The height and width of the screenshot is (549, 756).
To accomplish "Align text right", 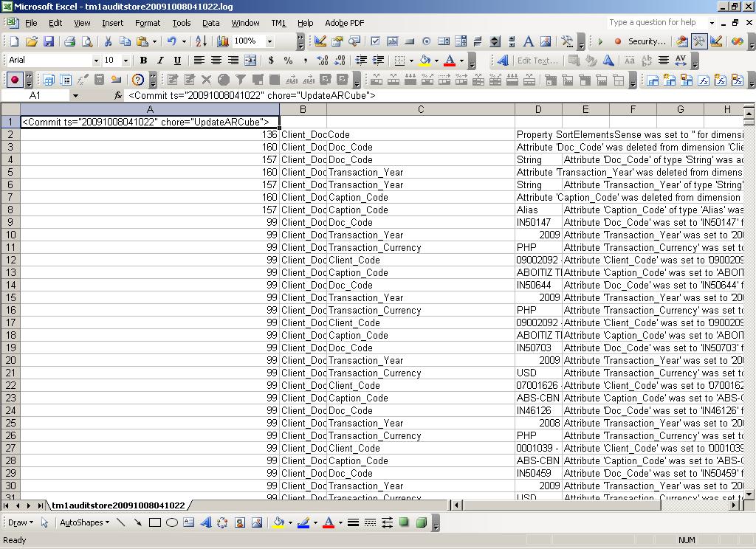I will (x=233, y=61).
